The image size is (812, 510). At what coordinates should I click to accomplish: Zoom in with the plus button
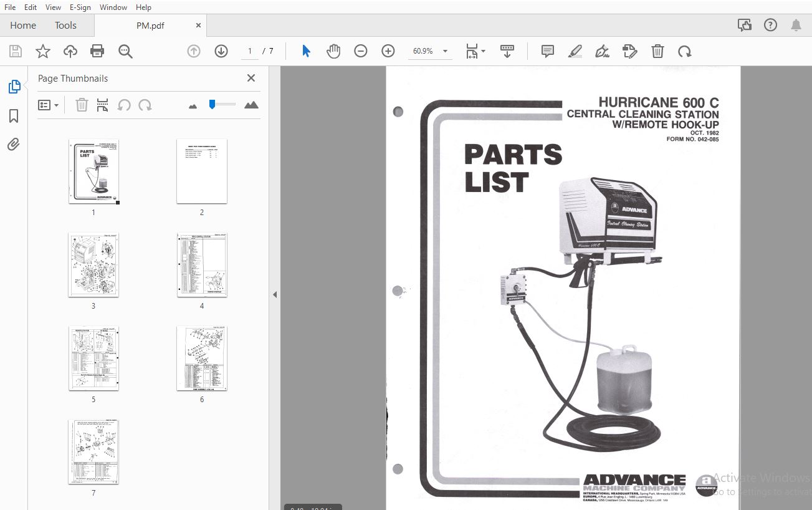point(388,51)
